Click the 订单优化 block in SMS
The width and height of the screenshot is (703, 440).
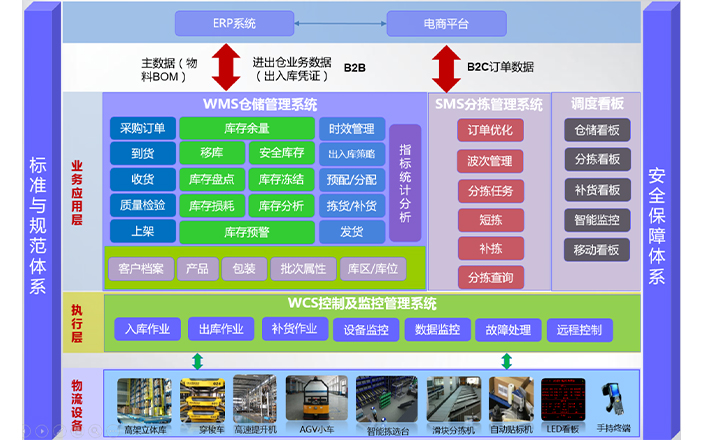click(489, 130)
